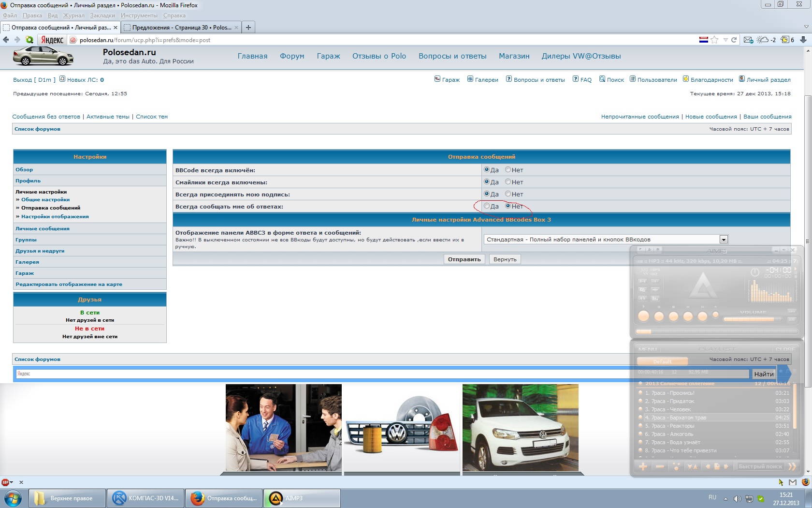Click the weather widget showing -2
This screenshot has width=812, height=508.
(766, 40)
